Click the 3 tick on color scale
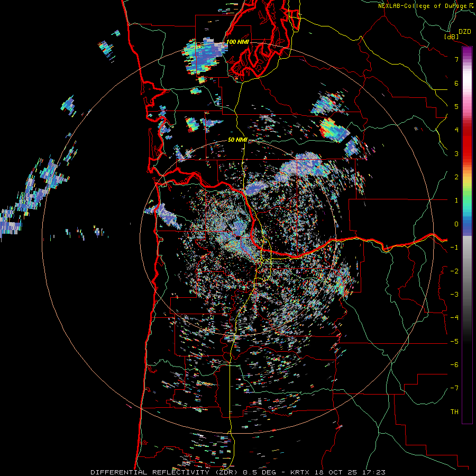This screenshot has width=476, height=476. (x=456, y=153)
